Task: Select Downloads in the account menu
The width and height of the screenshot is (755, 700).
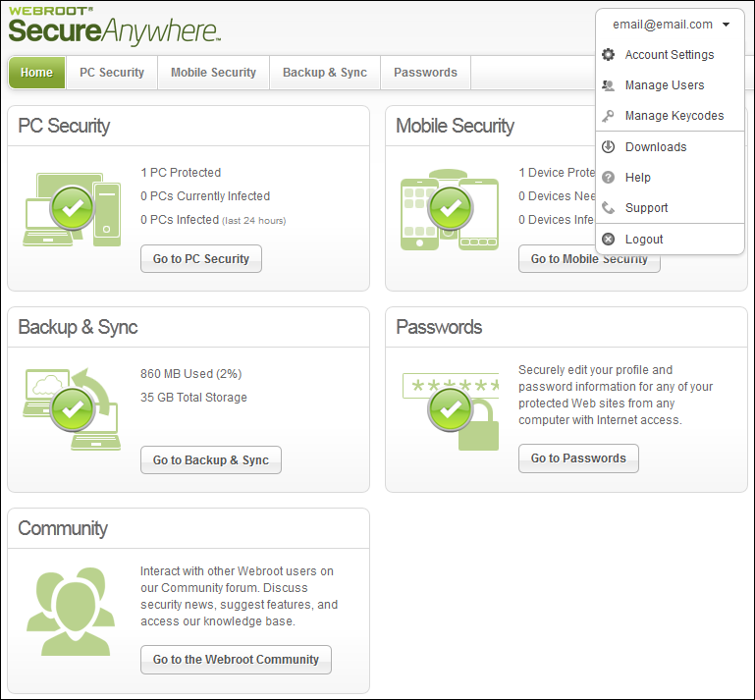Action: pyautogui.click(x=670, y=147)
